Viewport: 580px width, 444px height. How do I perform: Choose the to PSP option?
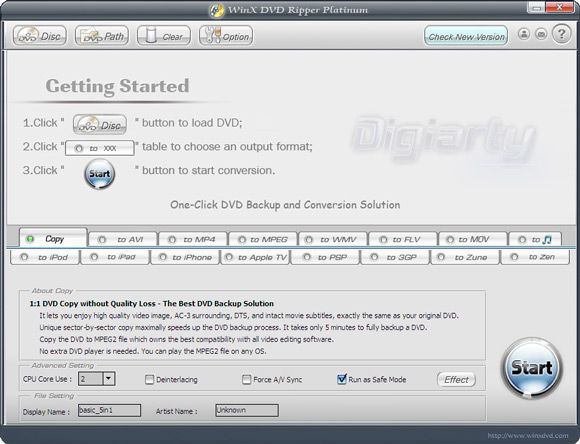(325, 257)
